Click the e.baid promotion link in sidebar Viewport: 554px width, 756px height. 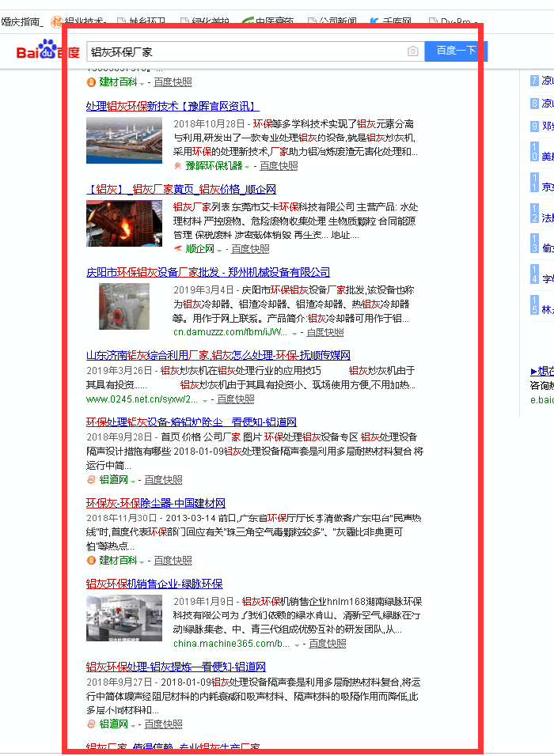542,399
